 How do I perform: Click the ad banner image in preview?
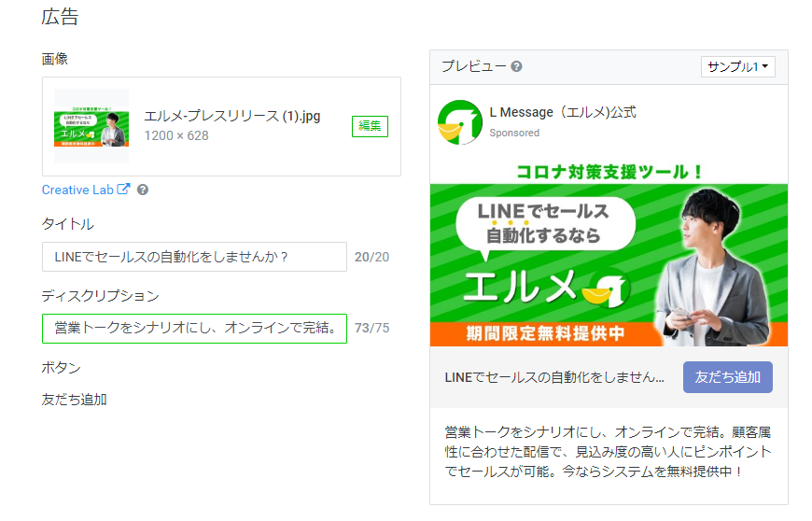[609, 253]
